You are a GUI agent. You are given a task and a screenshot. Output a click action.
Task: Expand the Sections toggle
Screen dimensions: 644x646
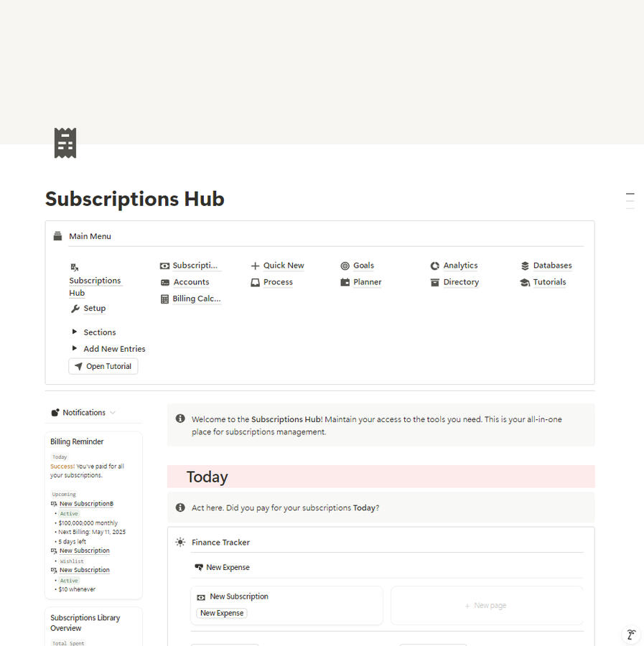[x=75, y=332]
